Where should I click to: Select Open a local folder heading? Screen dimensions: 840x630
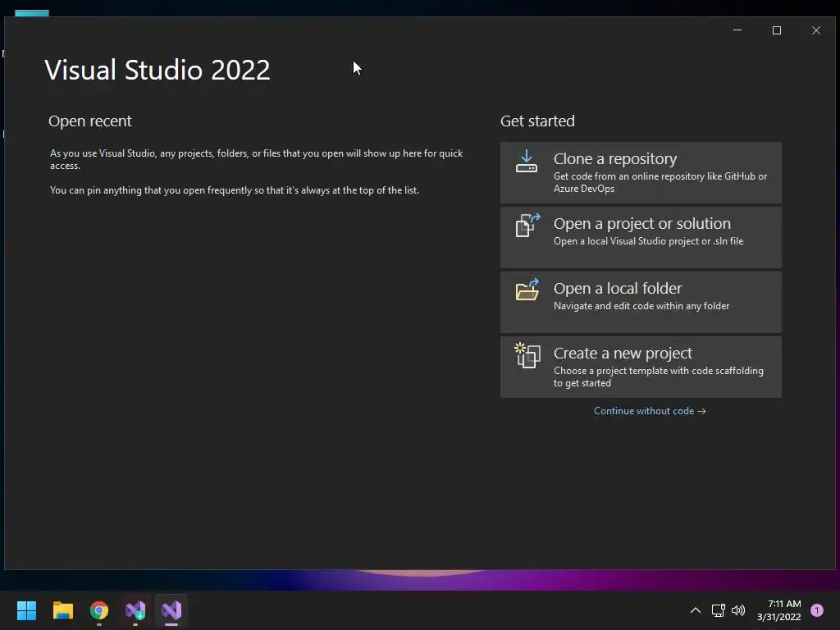pyautogui.click(x=618, y=288)
